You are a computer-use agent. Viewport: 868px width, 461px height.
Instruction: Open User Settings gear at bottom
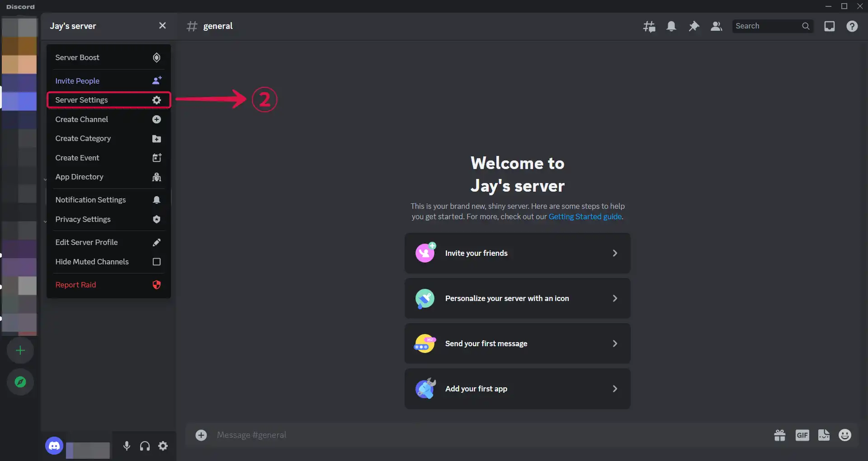(163, 446)
